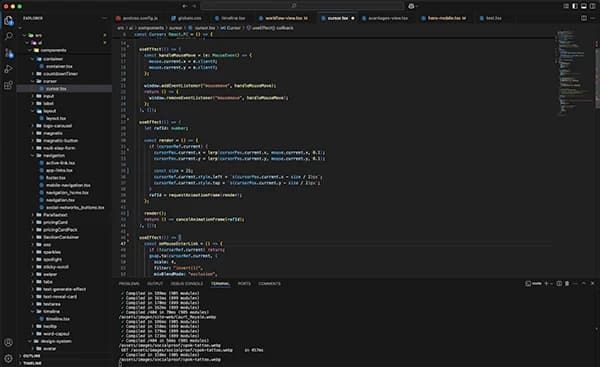
Task: Close the terminal panel
Action: [x=593, y=284]
